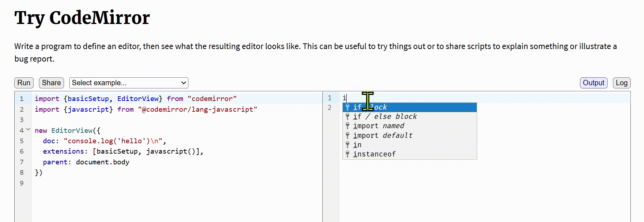Viewport: 644px width, 222px height.
Task: Click 'document.body' in parent line
Action: pyautogui.click(x=103, y=162)
